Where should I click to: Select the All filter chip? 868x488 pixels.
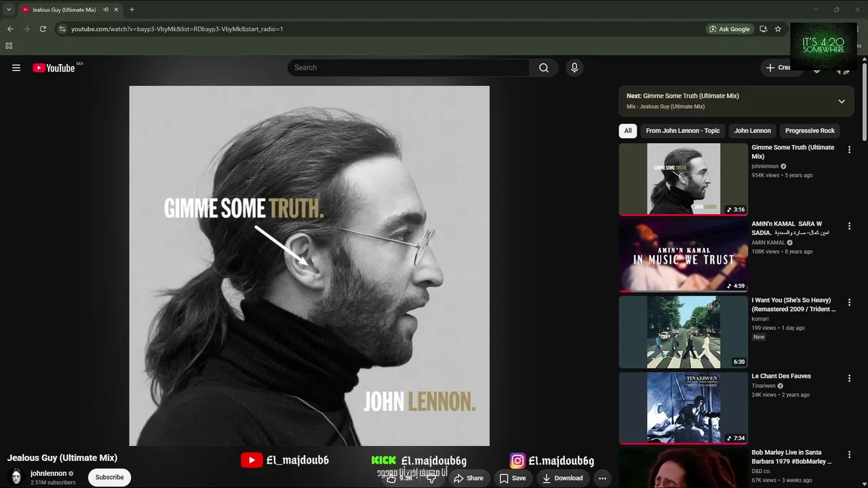628,131
